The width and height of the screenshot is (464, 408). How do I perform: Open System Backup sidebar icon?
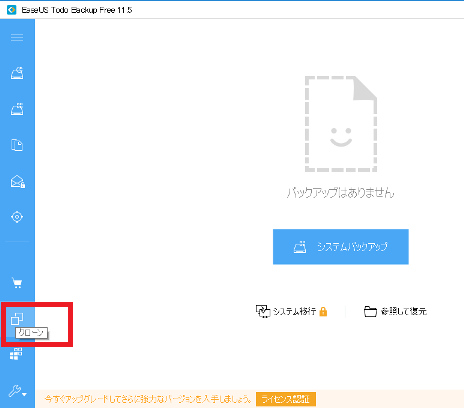17,109
